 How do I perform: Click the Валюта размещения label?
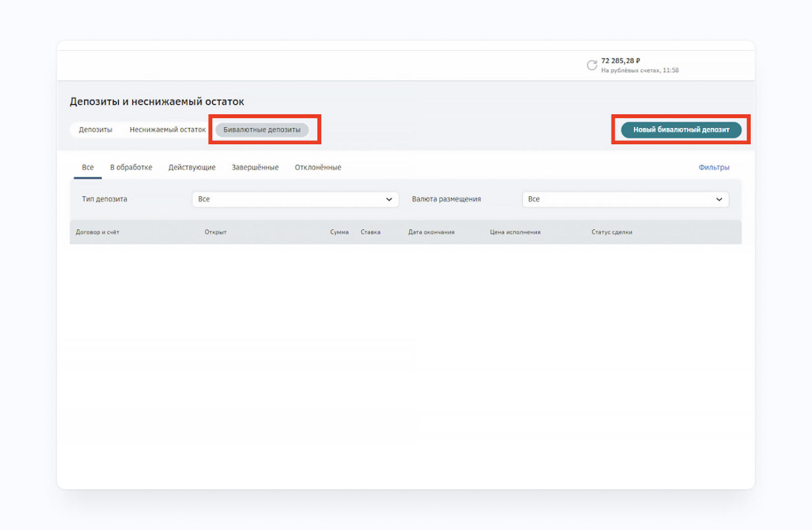[446, 199]
